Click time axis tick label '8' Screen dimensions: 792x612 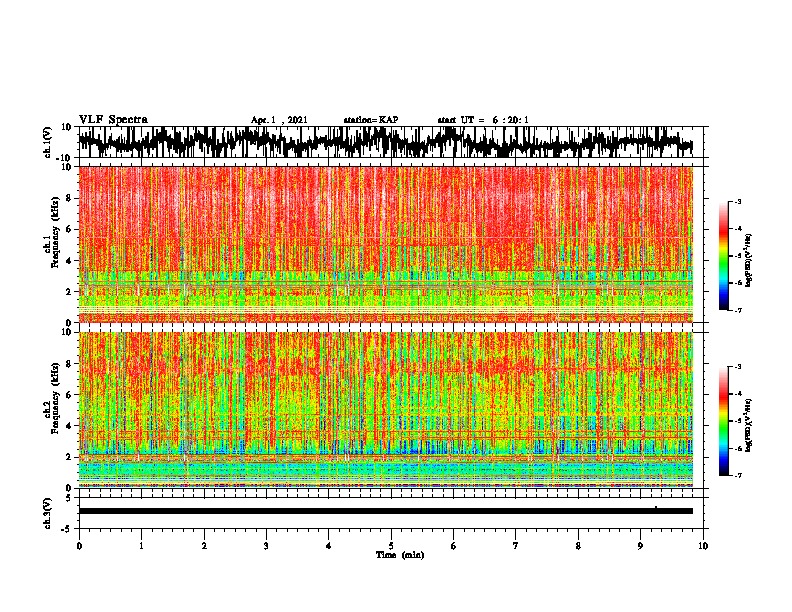coord(578,546)
